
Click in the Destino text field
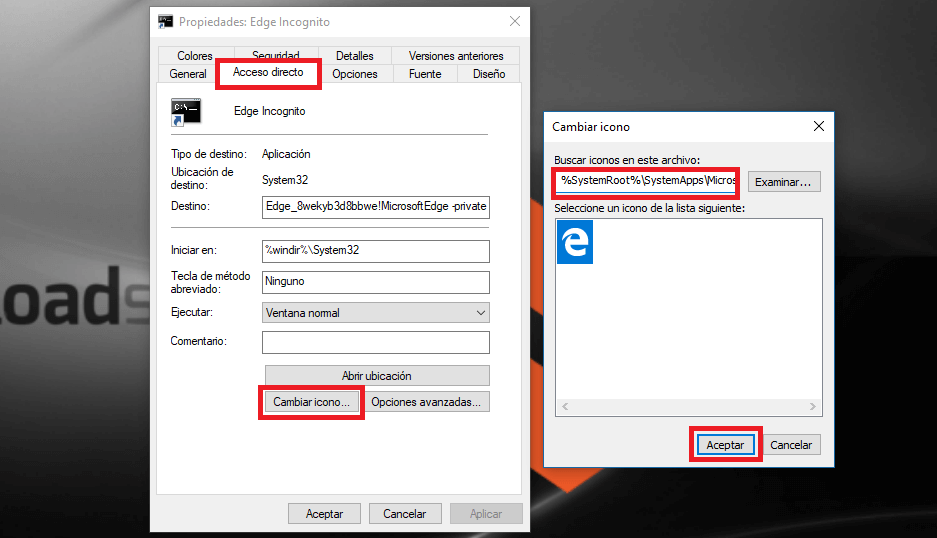[x=376, y=207]
